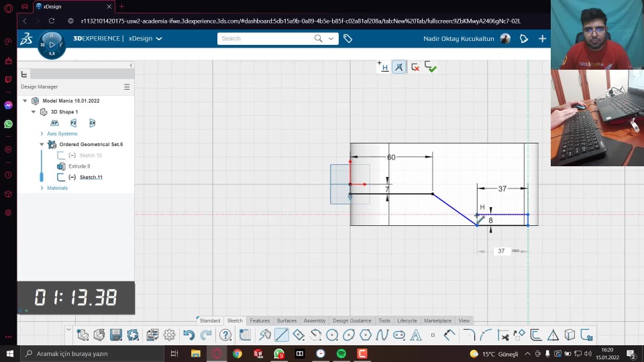
Task: Choose the Rectangle sketch tool
Action: point(299,335)
